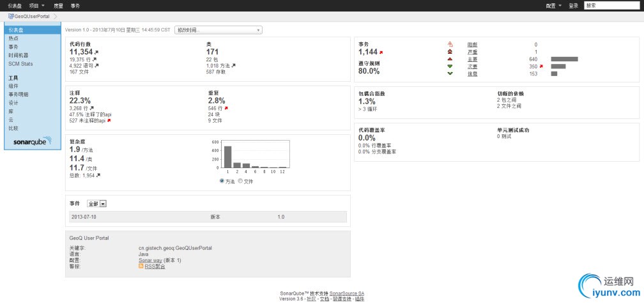The width and height of the screenshot is (644, 303).
Task: Select 比较 in the left sidebar
Action: pyautogui.click(x=13, y=128)
